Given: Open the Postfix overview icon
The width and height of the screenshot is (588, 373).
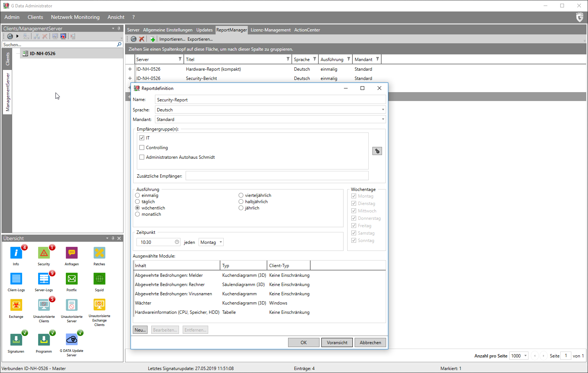Looking at the screenshot, I should [x=72, y=279].
